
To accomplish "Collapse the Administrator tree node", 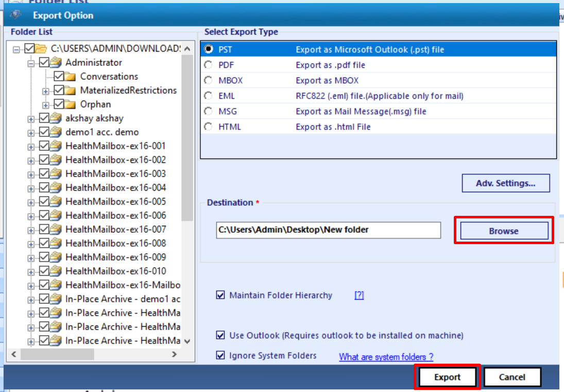I will [31, 63].
